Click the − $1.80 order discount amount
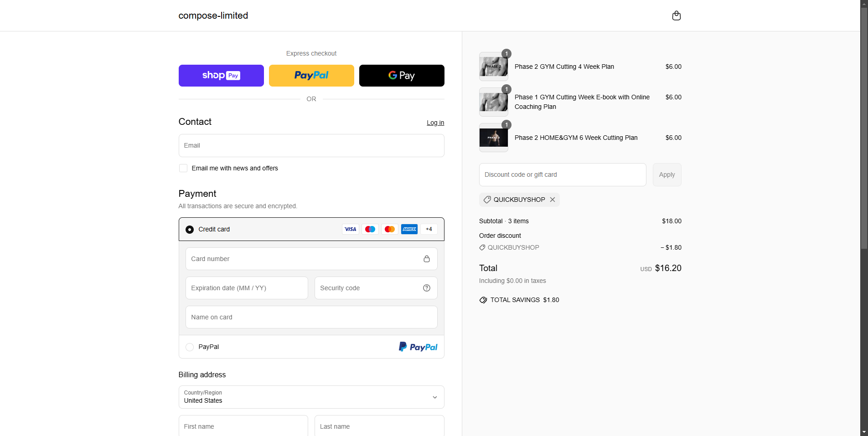The height and width of the screenshot is (436, 868). pyautogui.click(x=671, y=247)
